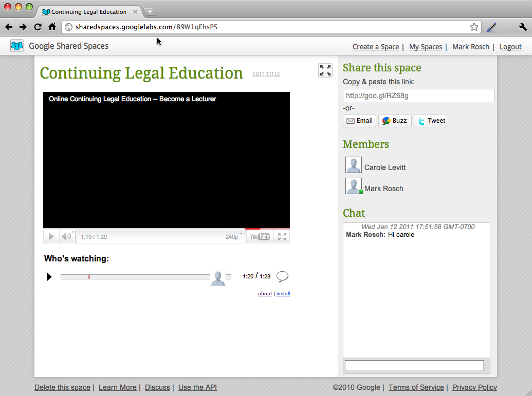Click the Mark Rosch name in the header
Viewport: 532px width, 396px height.
coord(471,47)
